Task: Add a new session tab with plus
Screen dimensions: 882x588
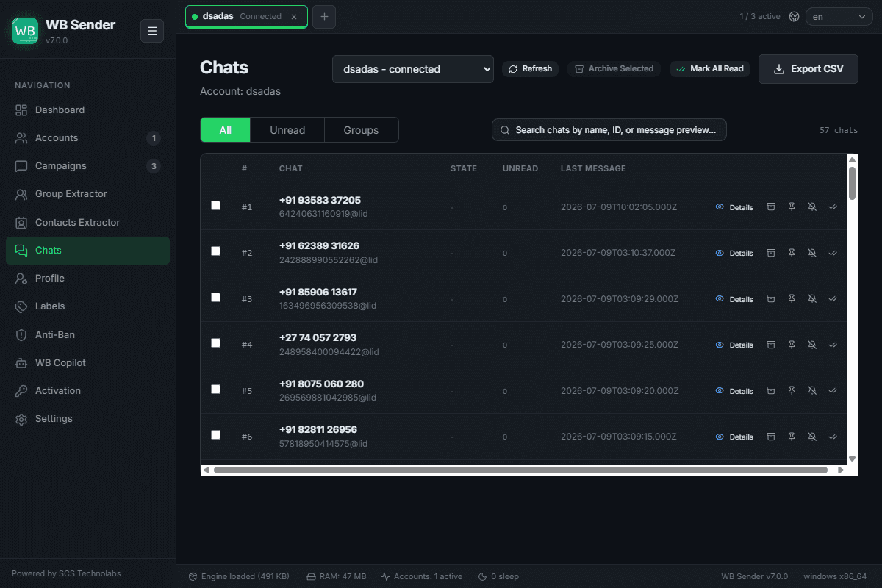Action: (x=324, y=16)
